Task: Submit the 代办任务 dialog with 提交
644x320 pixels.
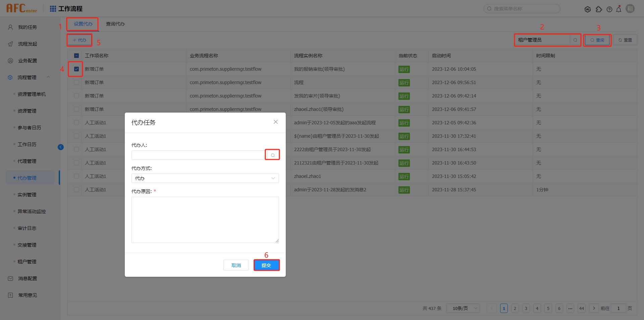Action: point(266,265)
